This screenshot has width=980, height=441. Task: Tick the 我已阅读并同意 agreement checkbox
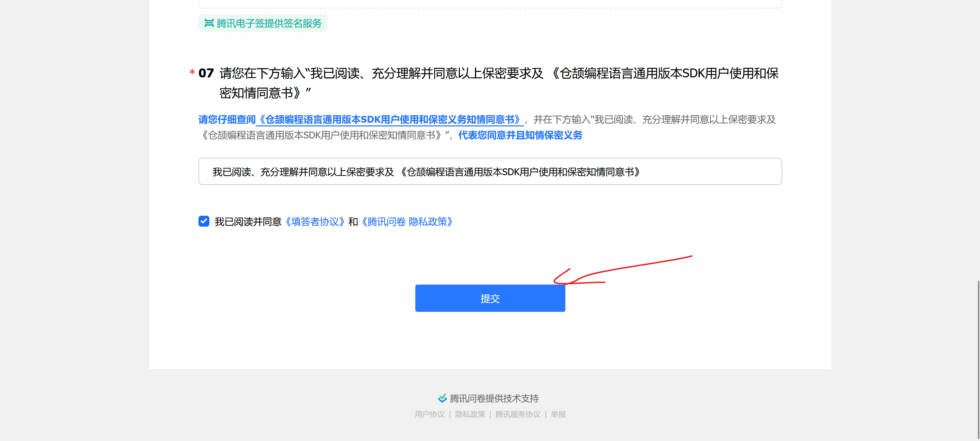tap(204, 221)
